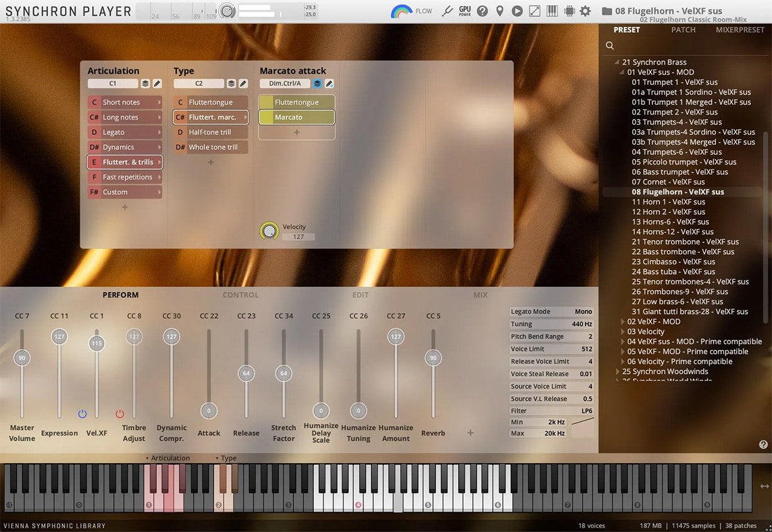Expand the 25 Synchron Woodwinds folder

pos(618,371)
